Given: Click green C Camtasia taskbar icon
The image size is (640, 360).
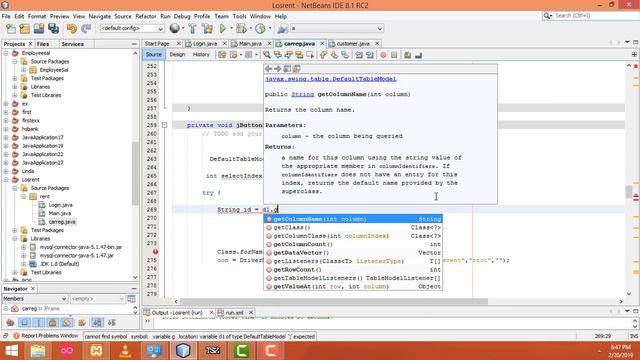Looking at the screenshot, I should [242, 351].
